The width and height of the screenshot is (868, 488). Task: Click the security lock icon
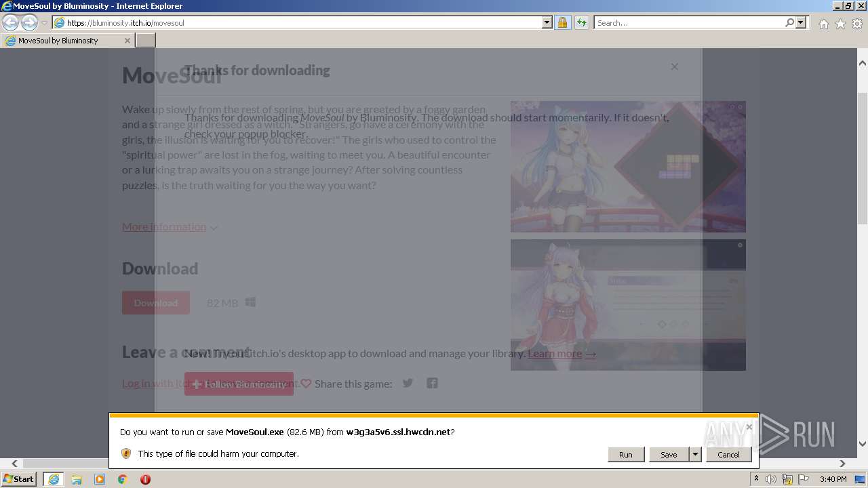[x=562, y=22]
